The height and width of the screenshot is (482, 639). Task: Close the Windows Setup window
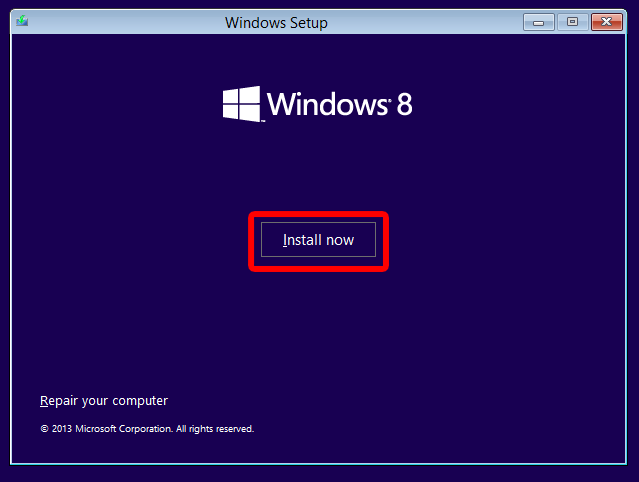pyautogui.click(x=607, y=22)
